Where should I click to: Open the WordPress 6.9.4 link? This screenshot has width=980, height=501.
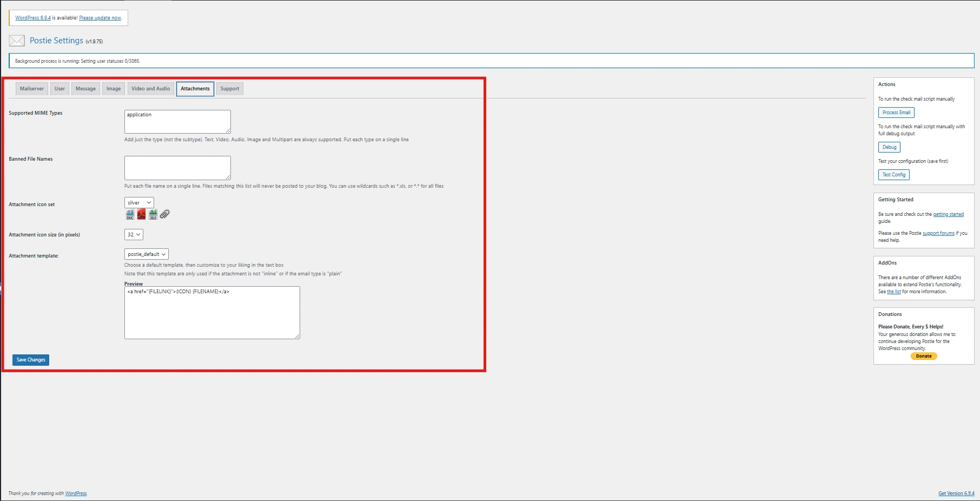pyautogui.click(x=33, y=18)
